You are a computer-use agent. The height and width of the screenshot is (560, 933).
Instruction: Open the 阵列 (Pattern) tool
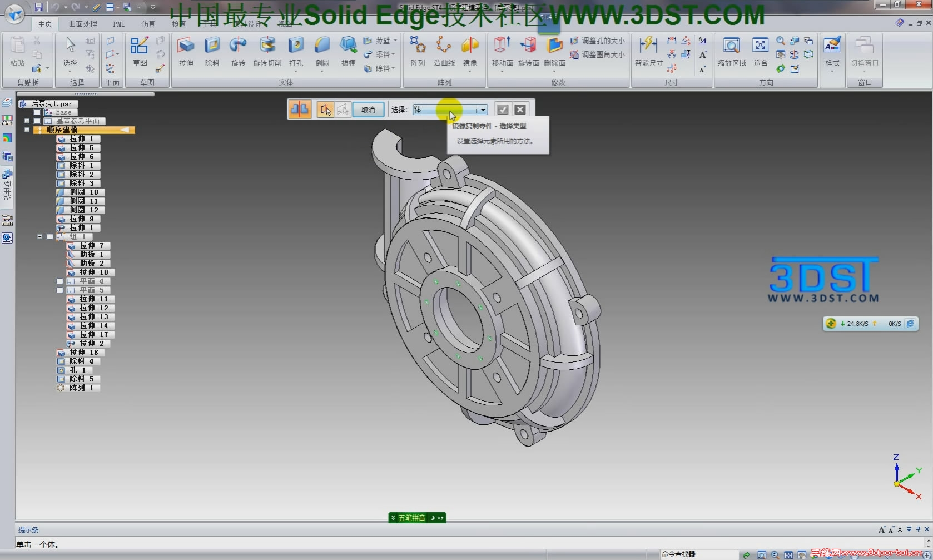(418, 52)
